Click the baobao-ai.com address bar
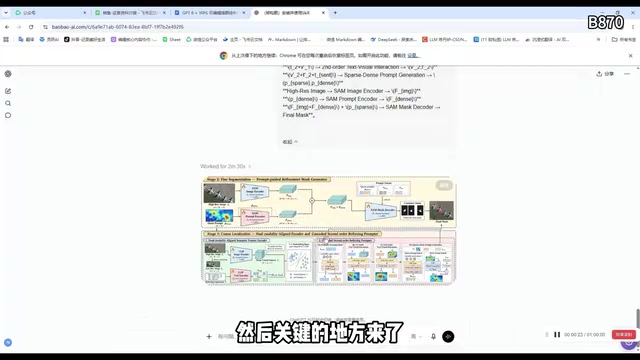640x360 pixels. [x=318, y=27]
